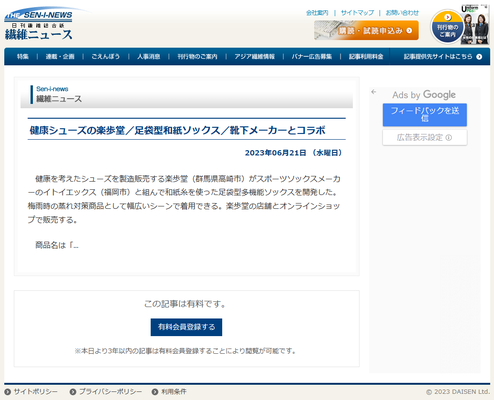
Task: Go to 人事消息 section
Action: click(149, 57)
